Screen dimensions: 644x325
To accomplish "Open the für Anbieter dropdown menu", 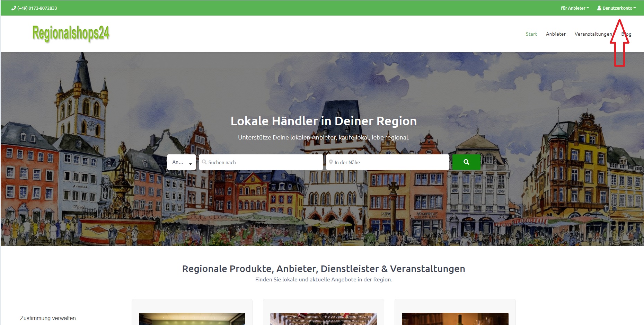I will [x=575, y=8].
